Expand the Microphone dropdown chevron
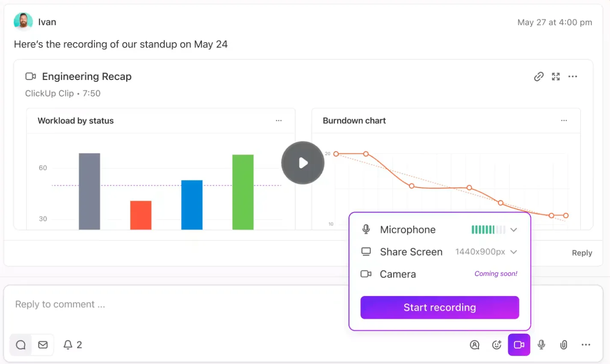The width and height of the screenshot is (610, 364). tap(514, 230)
